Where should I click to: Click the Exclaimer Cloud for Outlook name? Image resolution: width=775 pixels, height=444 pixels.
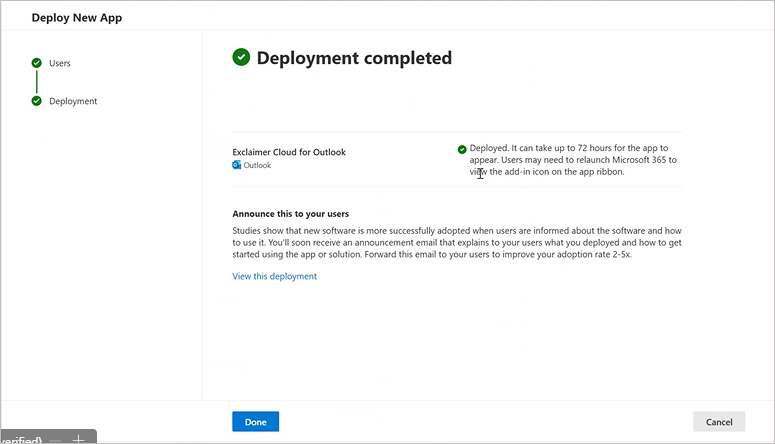(289, 152)
